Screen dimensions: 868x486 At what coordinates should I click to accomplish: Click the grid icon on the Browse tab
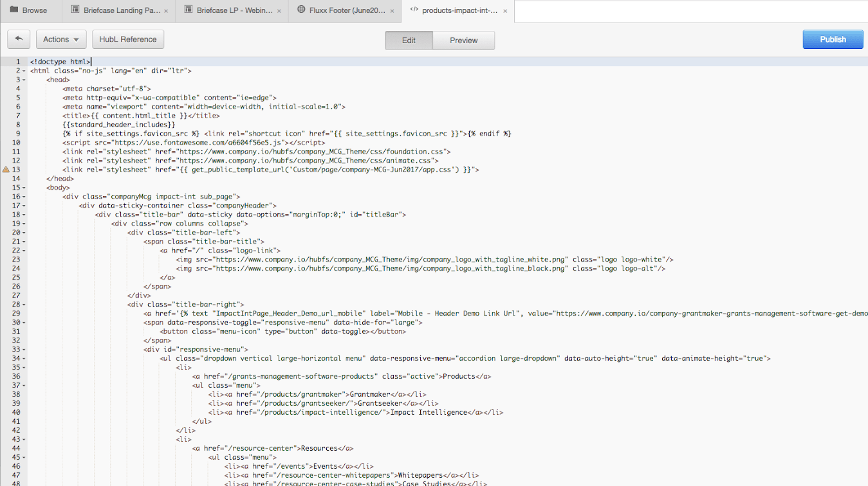coord(13,10)
